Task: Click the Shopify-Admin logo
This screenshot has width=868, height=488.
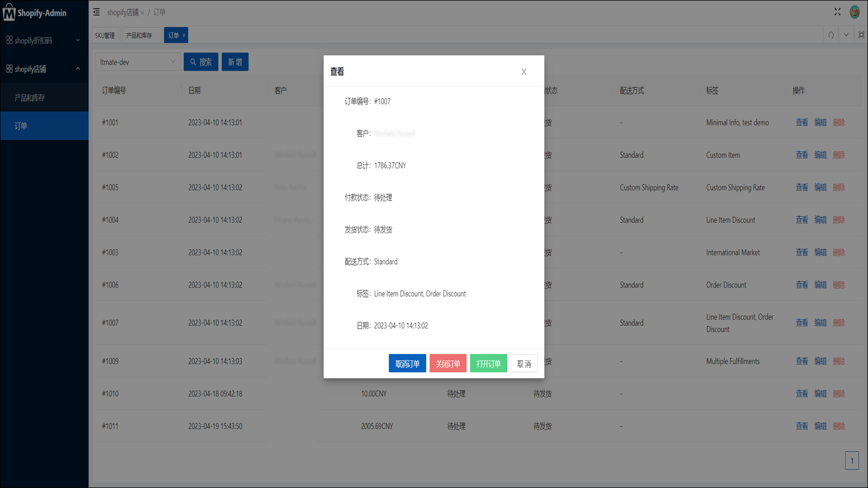Action: (35, 12)
